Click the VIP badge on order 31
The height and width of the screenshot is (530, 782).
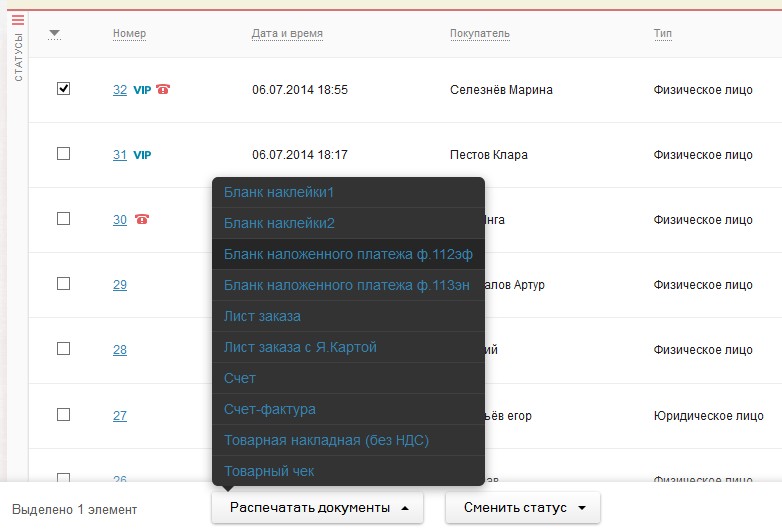pos(142,155)
